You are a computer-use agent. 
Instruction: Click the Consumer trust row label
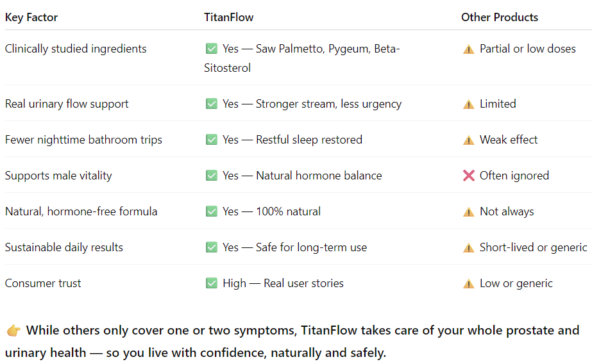tap(43, 283)
